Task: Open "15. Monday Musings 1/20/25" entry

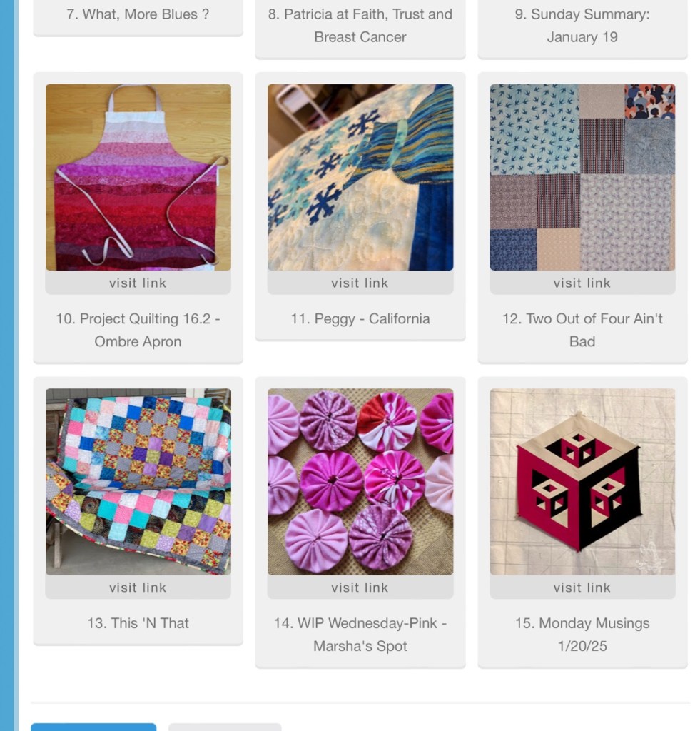Action: [582, 635]
